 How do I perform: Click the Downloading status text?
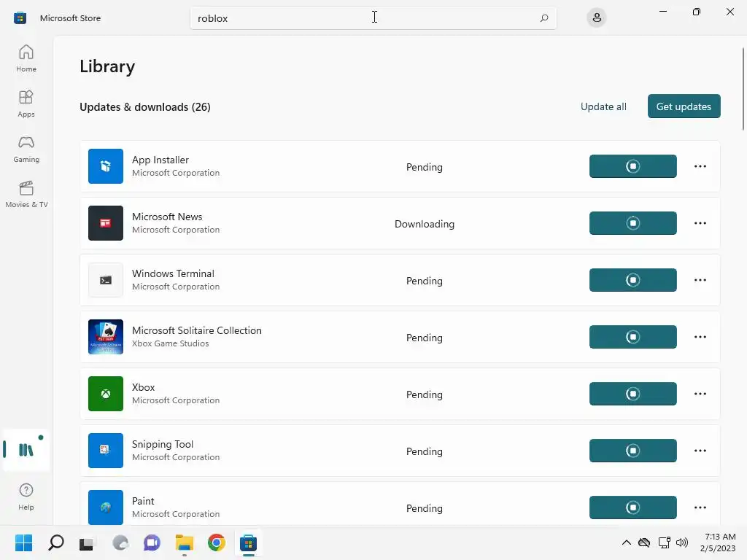pyautogui.click(x=424, y=224)
